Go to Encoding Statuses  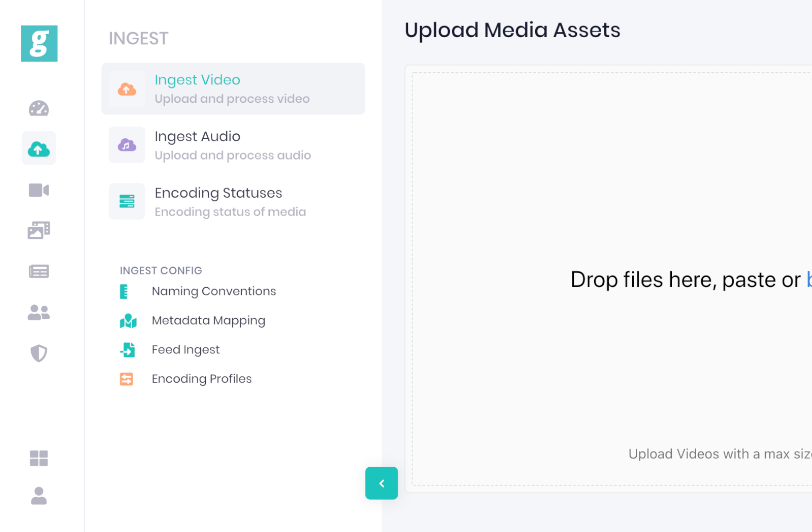coord(233,202)
